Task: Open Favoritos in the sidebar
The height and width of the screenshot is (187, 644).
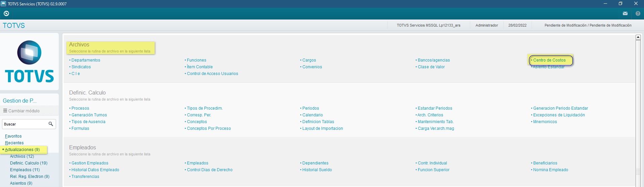Action: 13,136
